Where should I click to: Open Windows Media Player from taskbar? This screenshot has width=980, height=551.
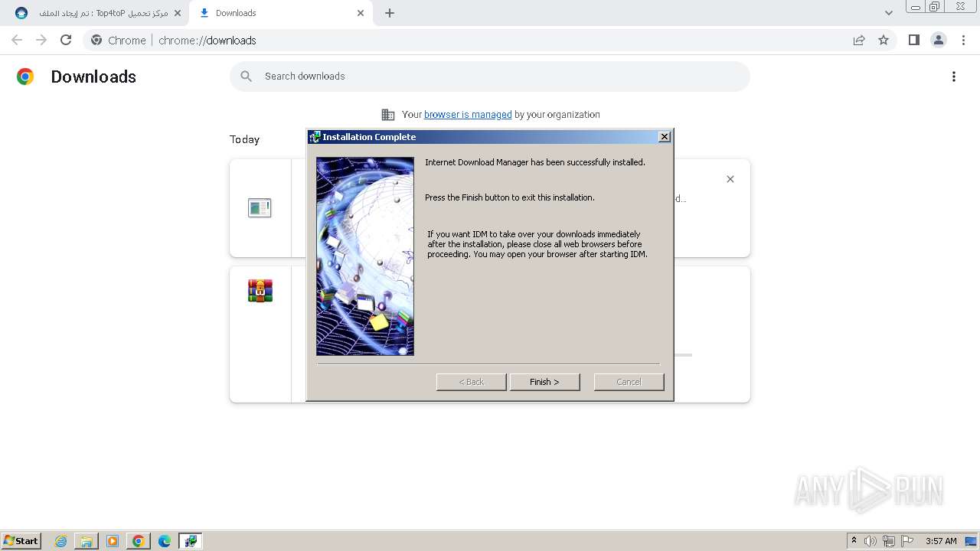pyautogui.click(x=113, y=541)
